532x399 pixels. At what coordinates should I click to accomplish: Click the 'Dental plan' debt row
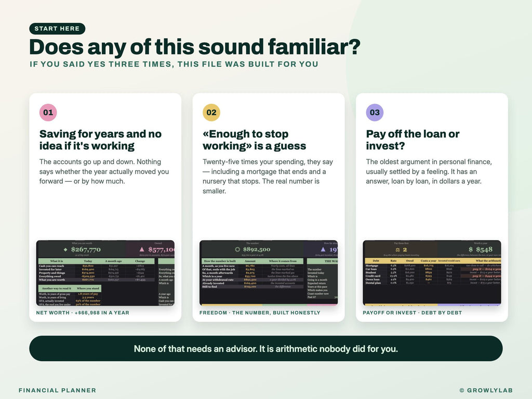(x=432, y=283)
